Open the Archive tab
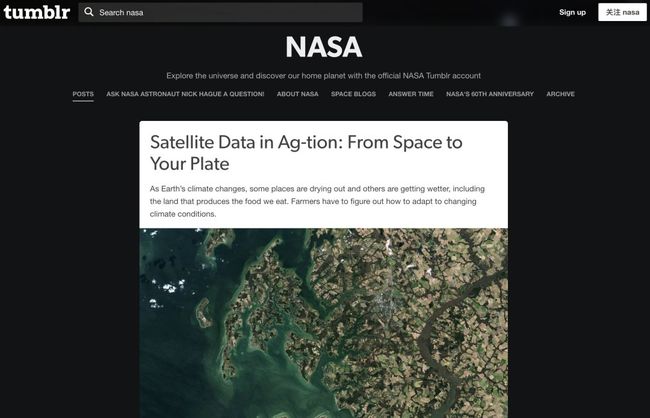The image size is (650, 418). coord(560,94)
